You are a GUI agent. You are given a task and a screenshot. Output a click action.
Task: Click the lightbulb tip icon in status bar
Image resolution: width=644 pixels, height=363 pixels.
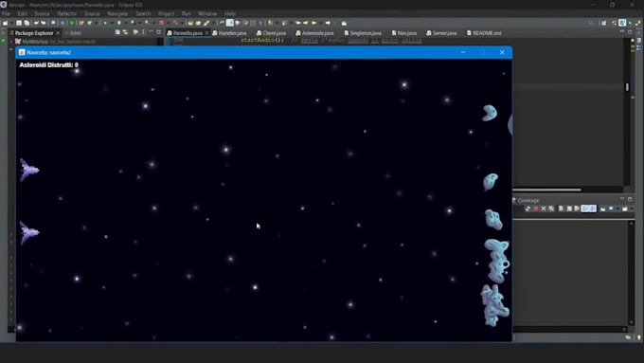(639, 337)
